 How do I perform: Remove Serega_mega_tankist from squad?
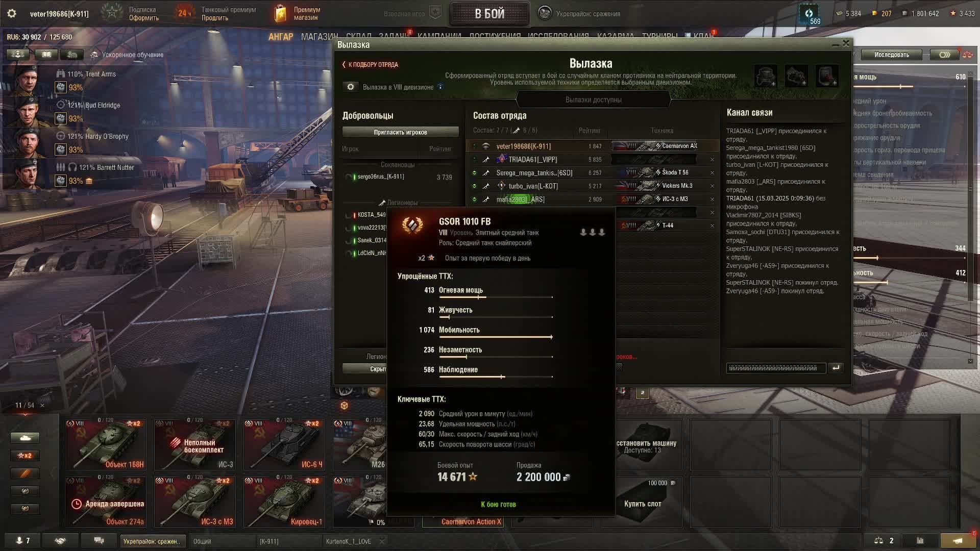click(712, 173)
